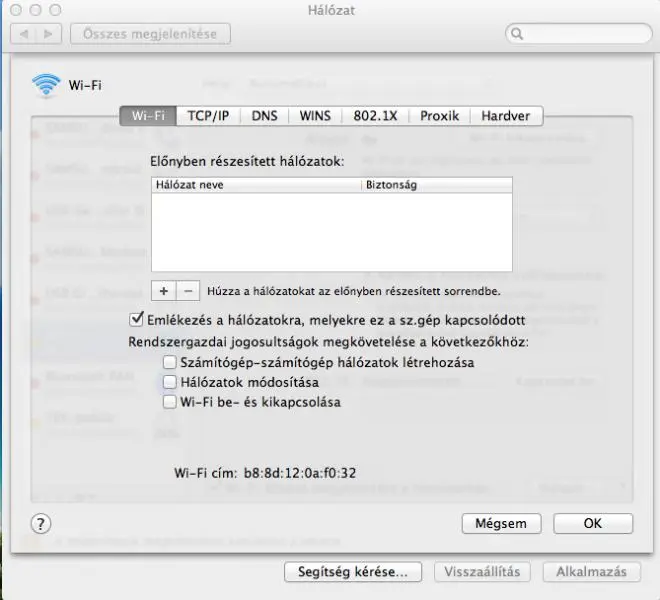Viewport: 660px width, 600px height.
Task: Enable Wi-Fi be- és kikapcsolása checkbox
Action: tap(170, 402)
